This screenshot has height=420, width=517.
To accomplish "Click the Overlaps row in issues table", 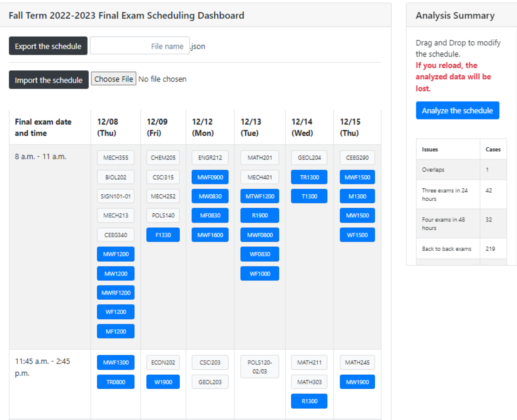I will coord(461,170).
